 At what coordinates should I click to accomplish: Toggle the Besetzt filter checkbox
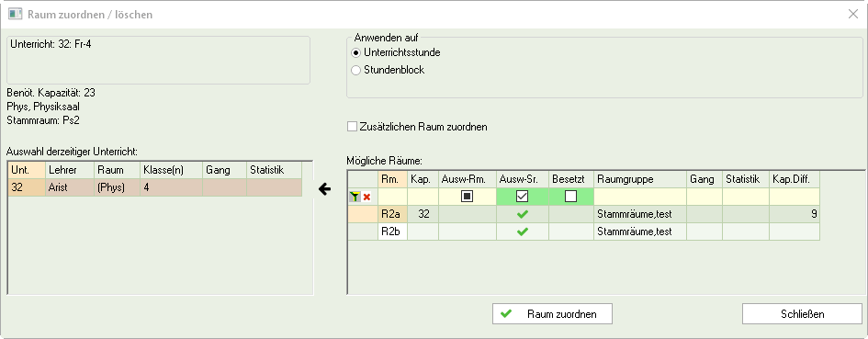click(570, 197)
